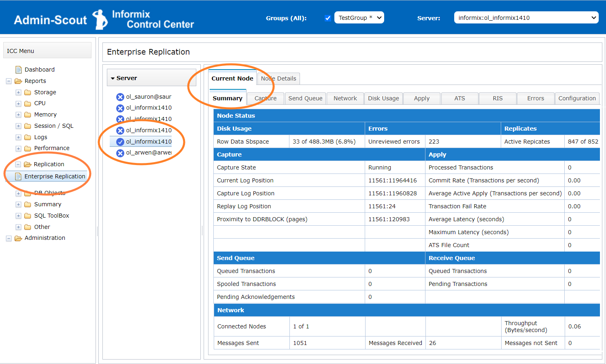The width and height of the screenshot is (606, 364).
Task: Click the checkmark status icon of selected server
Action: click(120, 142)
